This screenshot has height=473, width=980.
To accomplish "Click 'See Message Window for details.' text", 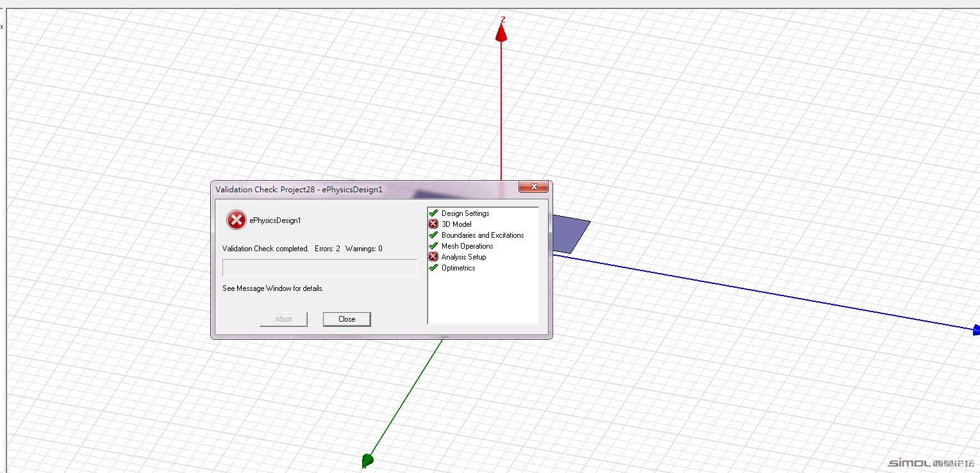I will (273, 288).
